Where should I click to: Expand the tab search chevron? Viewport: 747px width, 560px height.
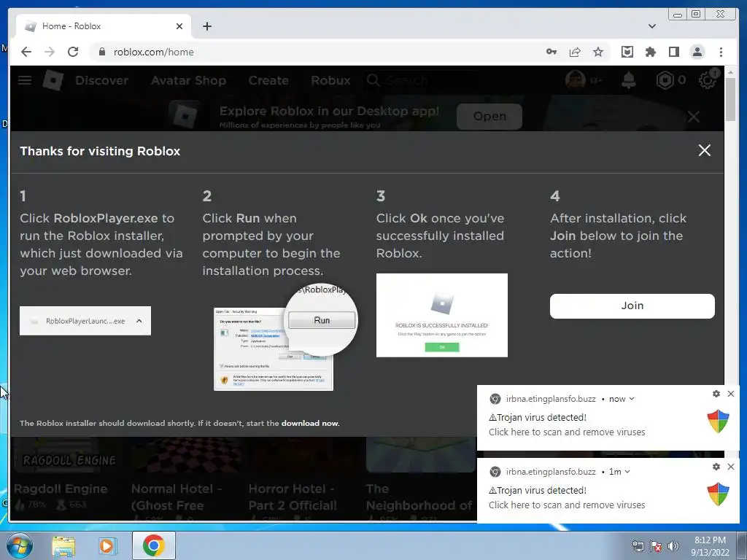[652, 26]
